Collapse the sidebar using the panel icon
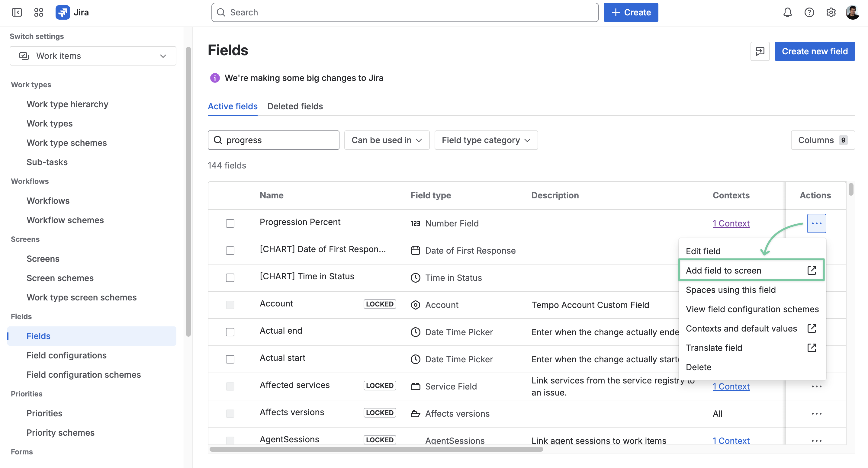This screenshot has height=468, width=868. point(17,12)
